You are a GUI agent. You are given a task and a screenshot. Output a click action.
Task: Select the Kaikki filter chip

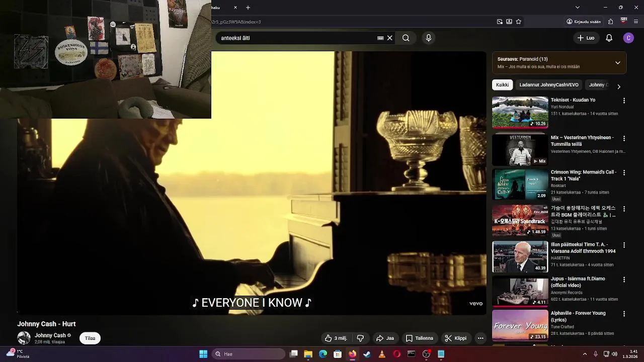502,85
